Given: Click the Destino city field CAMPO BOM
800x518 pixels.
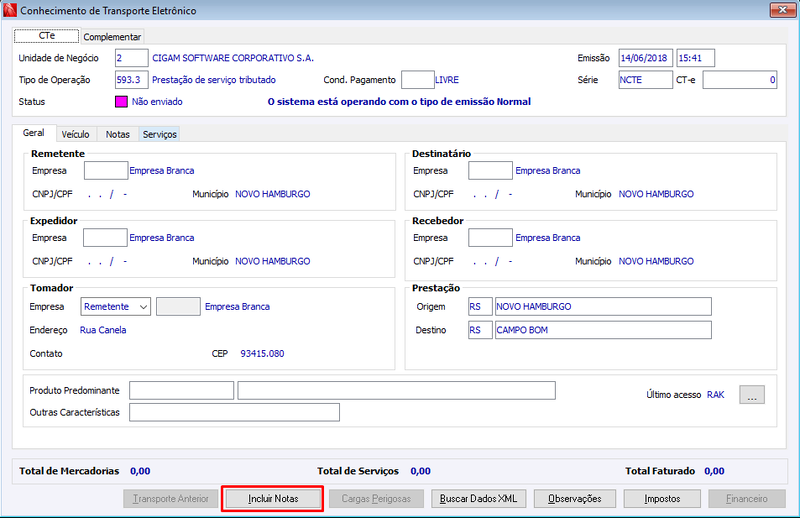Looking at the screenshot, I should (603, 330).
